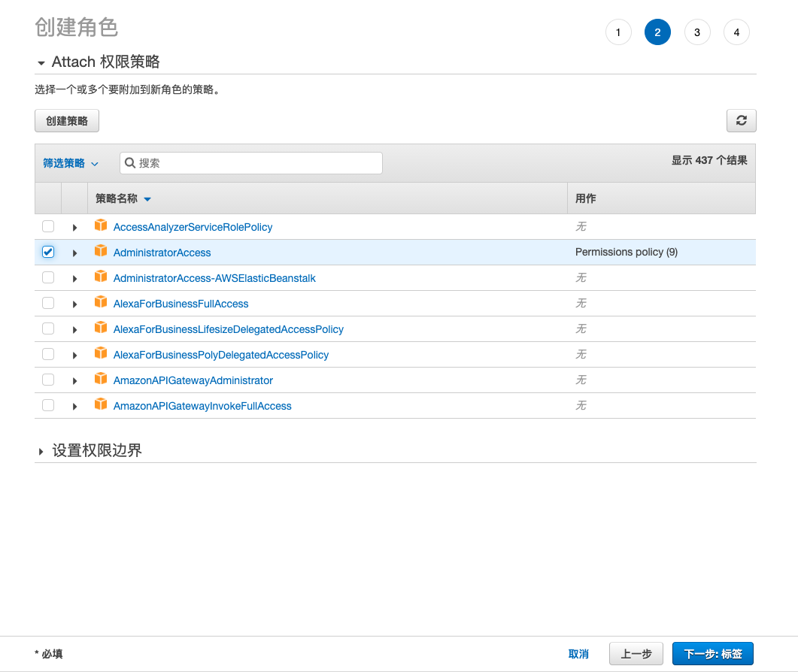Screen dimensions: 798x672
Task: Click the sort arrow beside 策略名称 header
Action: click(x=147, y=199)
